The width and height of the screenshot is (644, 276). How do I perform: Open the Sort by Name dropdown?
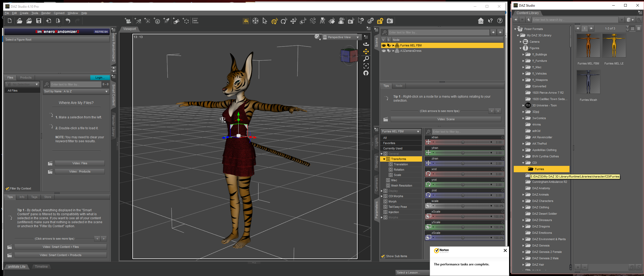tap(76, 92)
